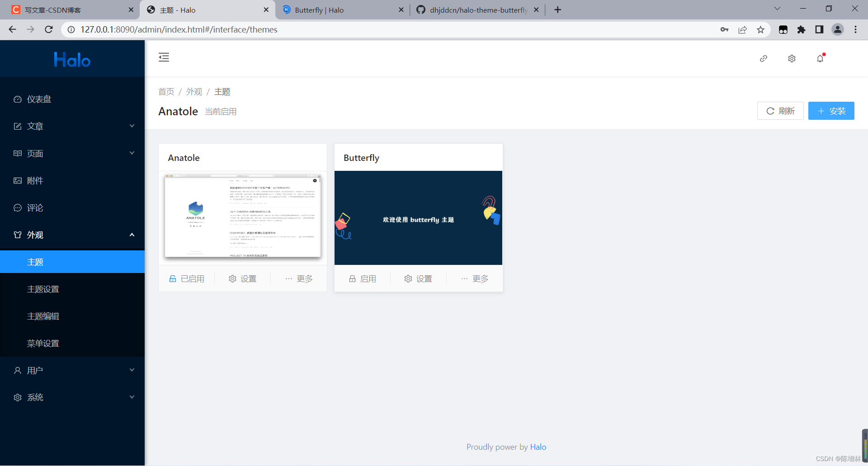Collapse the sidebar with the menu fold icon

tap(164, 57)
